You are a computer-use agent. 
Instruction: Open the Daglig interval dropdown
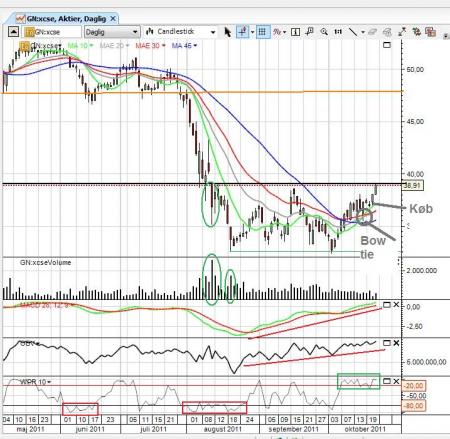(x=112, y=32)
